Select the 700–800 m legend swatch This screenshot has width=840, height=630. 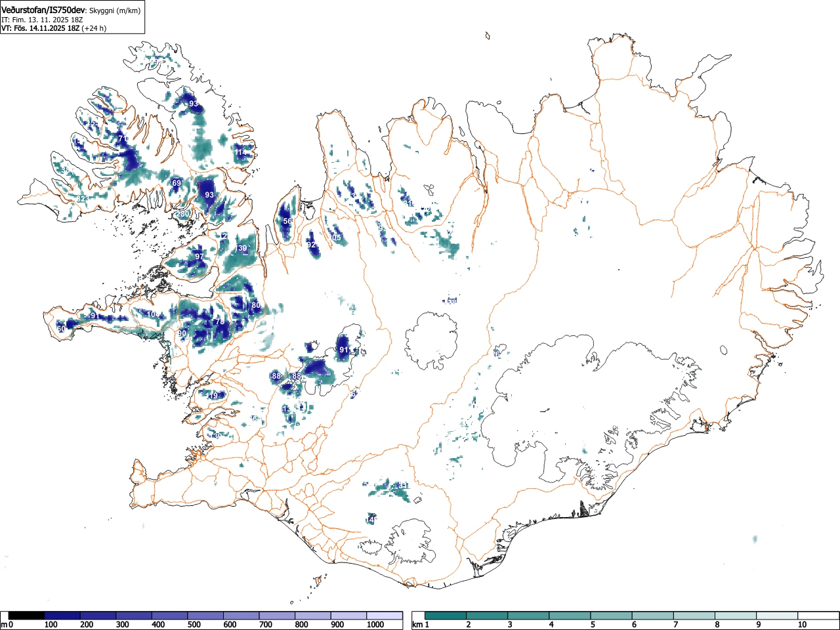point(277,616)
